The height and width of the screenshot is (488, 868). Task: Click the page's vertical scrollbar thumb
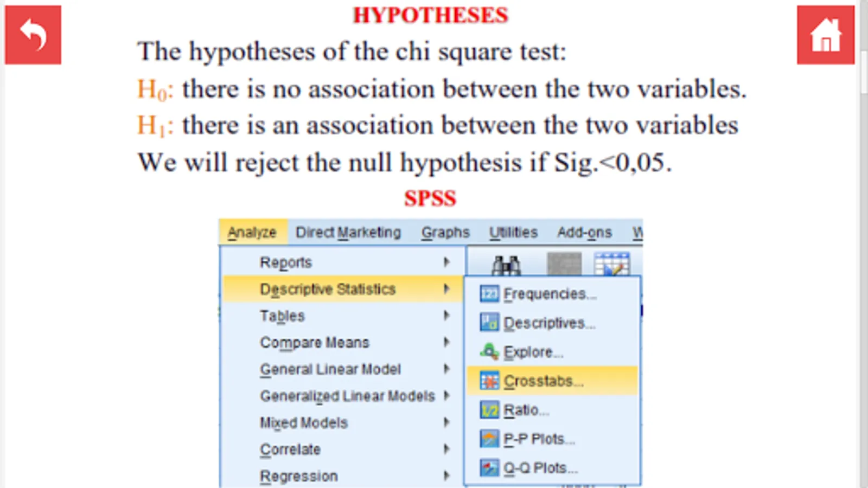(864, 73)
